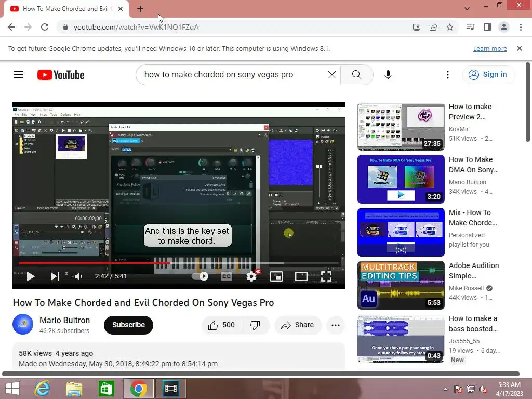
Task: Open the Mike Russell channel name
Action: (466, 288)
